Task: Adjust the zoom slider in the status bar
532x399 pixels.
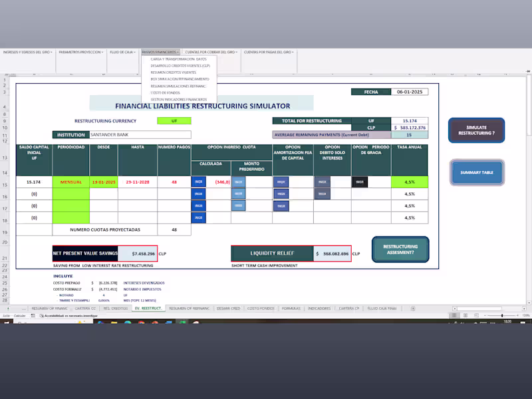Action: click(502, 315)
